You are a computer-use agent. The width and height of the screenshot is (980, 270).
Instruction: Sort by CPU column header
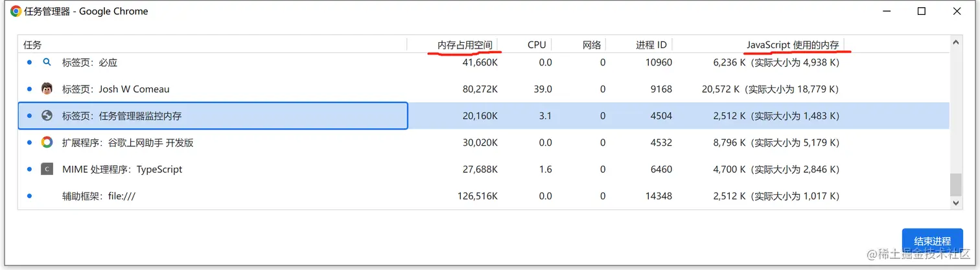536,45
